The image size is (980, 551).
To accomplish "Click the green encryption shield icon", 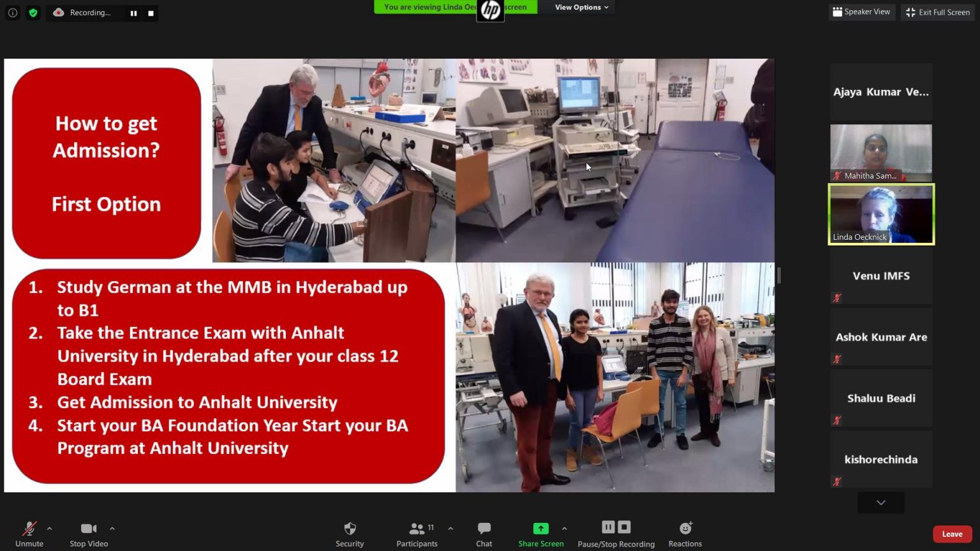I will coord(33,13).
